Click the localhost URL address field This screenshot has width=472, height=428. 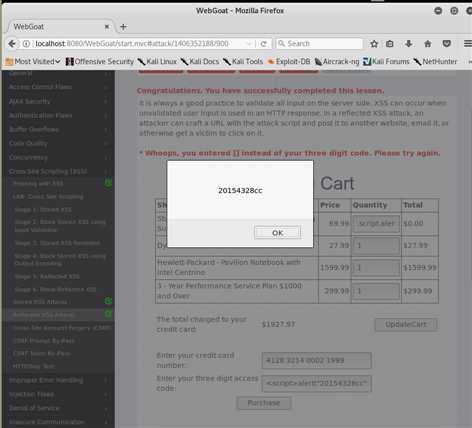(x=132, y=44)
